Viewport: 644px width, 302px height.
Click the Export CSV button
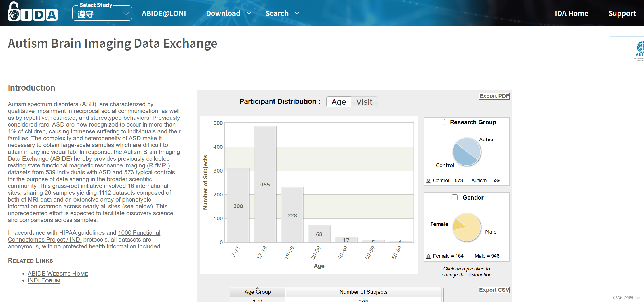tap(494, 290)
